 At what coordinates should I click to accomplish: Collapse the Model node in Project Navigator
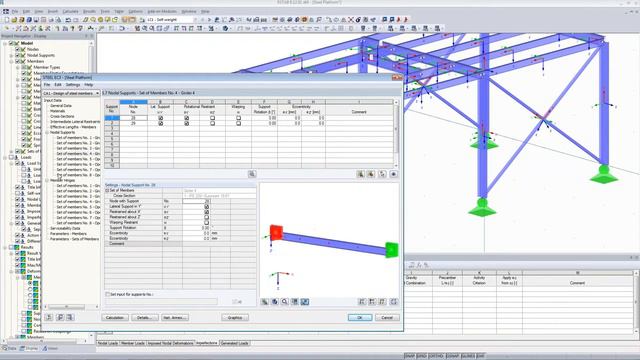point(5,43)
